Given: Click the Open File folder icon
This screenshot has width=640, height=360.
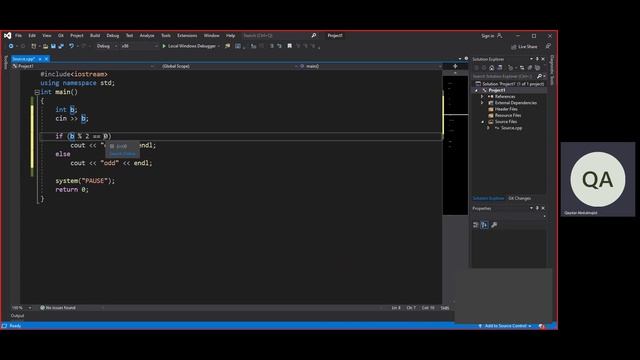Looking at the screenshot, I should coord(45,47).
